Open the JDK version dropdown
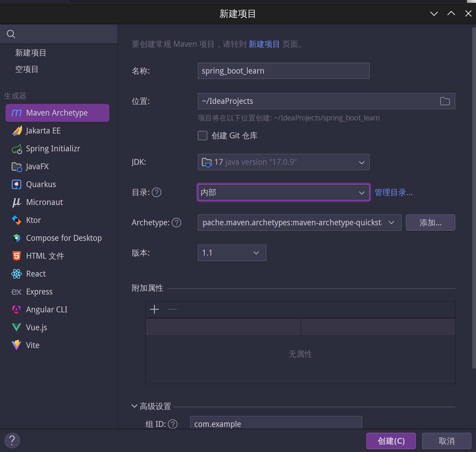476x452 pixels. pyautogui.click(x=283, y=162)
